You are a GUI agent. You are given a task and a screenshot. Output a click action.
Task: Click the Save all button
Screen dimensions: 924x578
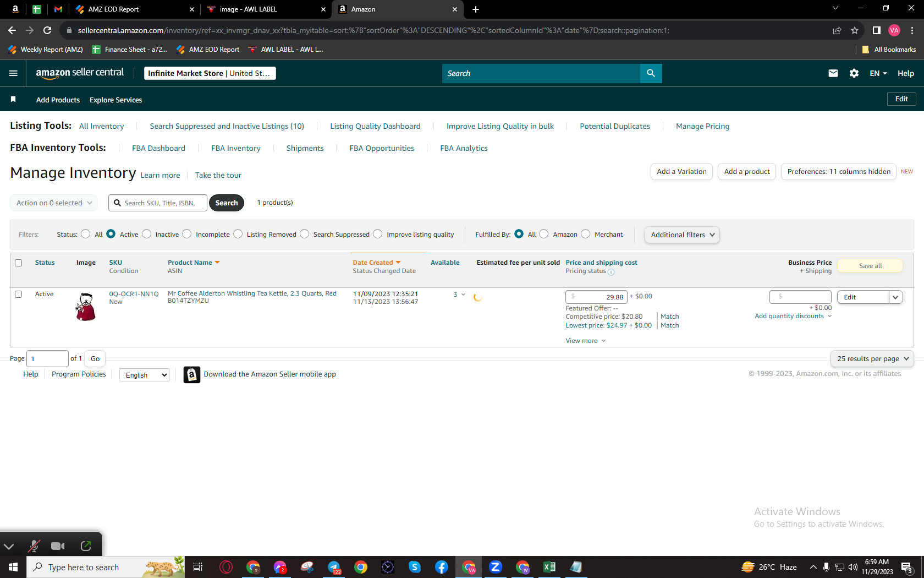click(x=870, y=266)
